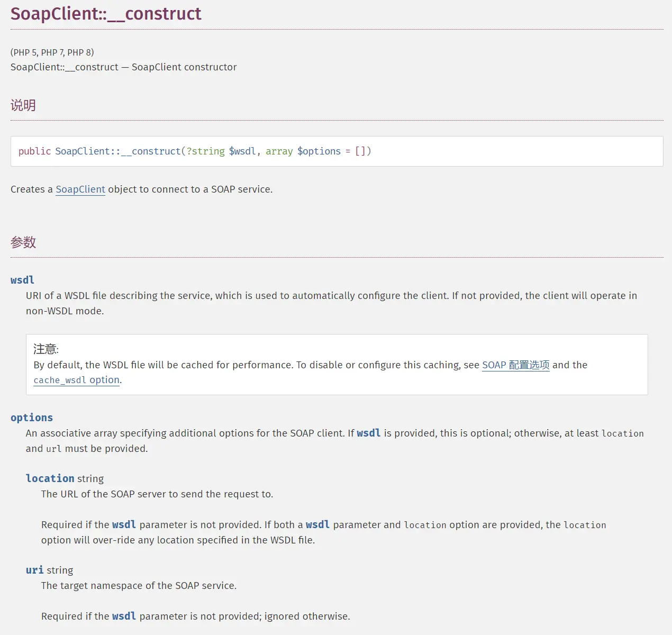This screenshot has width=672, height=635.
Task: Open the cache_wsdl option link
Action: click(x=76, y=380)
